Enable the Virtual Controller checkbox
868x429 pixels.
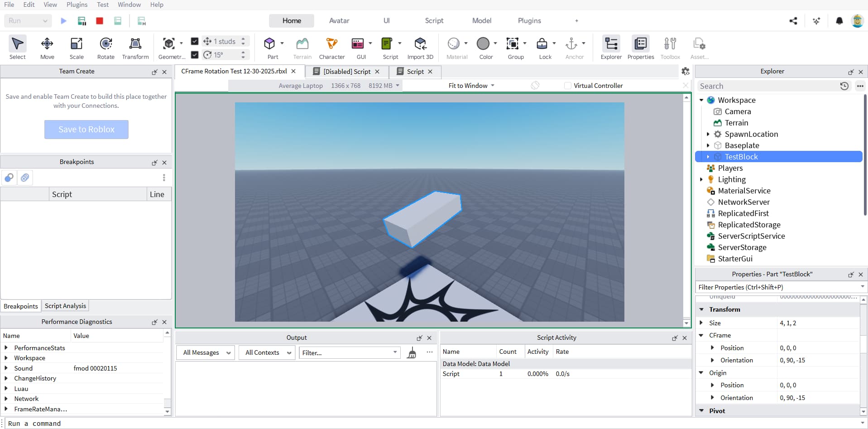coord(567,86)
